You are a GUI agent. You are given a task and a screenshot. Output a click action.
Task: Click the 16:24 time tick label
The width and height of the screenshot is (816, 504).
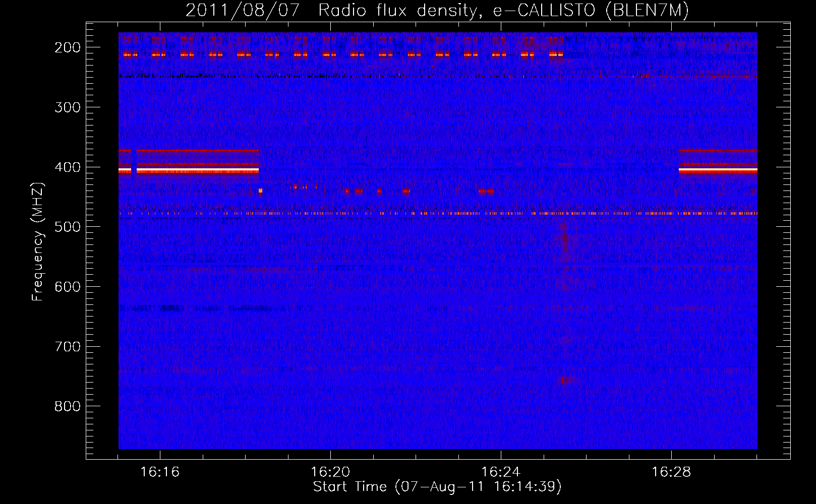pos(501,472)
